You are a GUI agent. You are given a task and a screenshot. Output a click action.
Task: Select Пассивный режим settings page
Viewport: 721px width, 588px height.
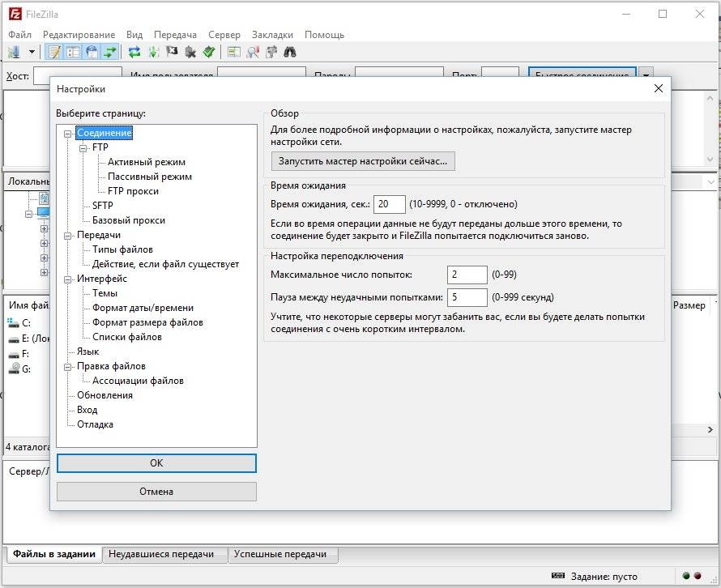[x=149, y=177]
